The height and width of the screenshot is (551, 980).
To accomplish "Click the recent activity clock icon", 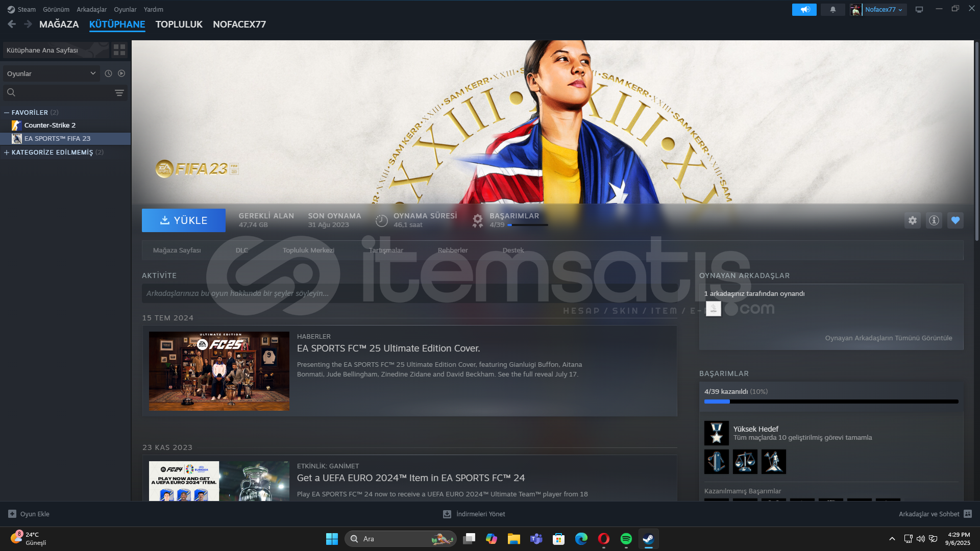I will 108,73.
